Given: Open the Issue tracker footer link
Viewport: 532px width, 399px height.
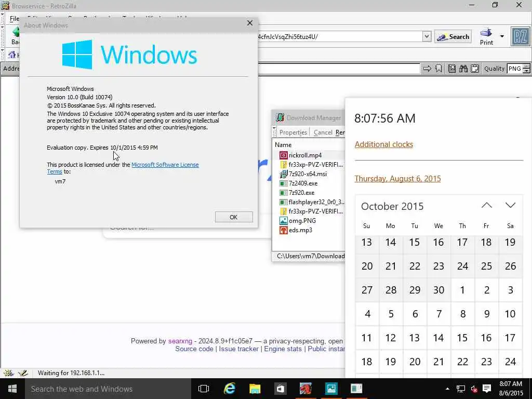Looking at the screenshot, I should coord(238,349).
